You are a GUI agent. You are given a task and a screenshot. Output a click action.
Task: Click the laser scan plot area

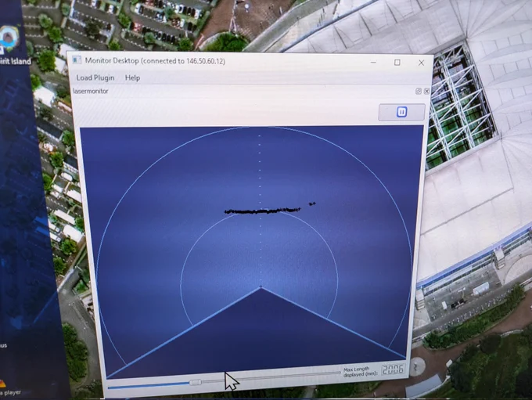254,251
